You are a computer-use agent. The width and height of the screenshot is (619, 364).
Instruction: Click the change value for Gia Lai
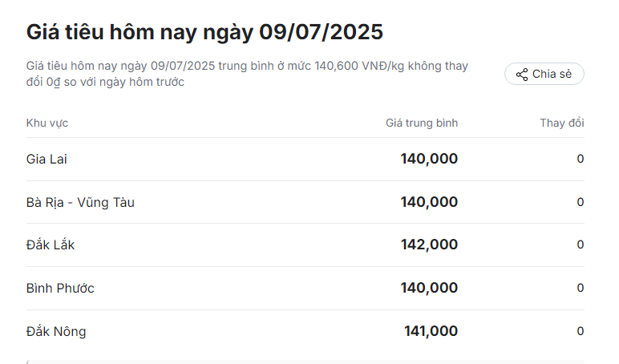tap(581, 159)
